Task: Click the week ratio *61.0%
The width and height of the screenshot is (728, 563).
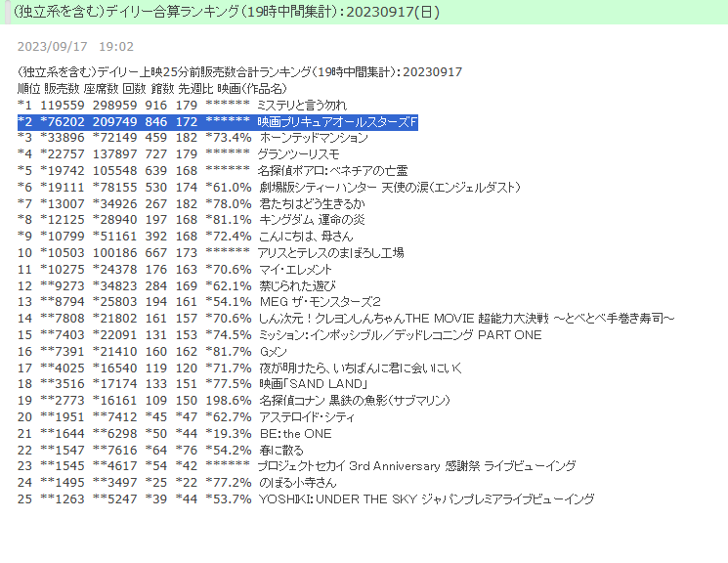Action: point(229,188)
